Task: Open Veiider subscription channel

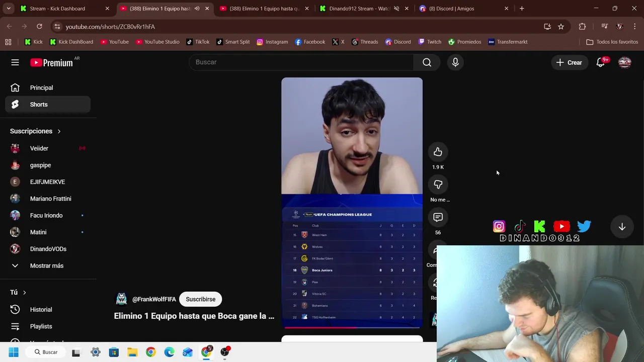Action: pos(48,148)
